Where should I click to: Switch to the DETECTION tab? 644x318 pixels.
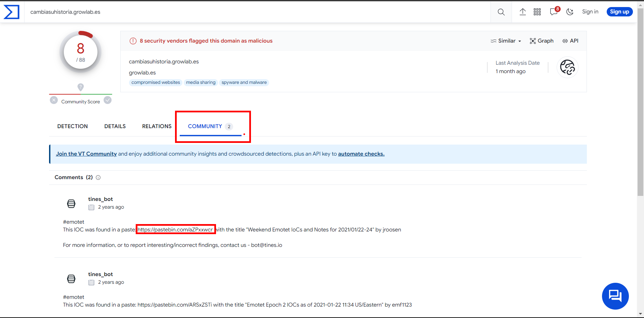73,126
